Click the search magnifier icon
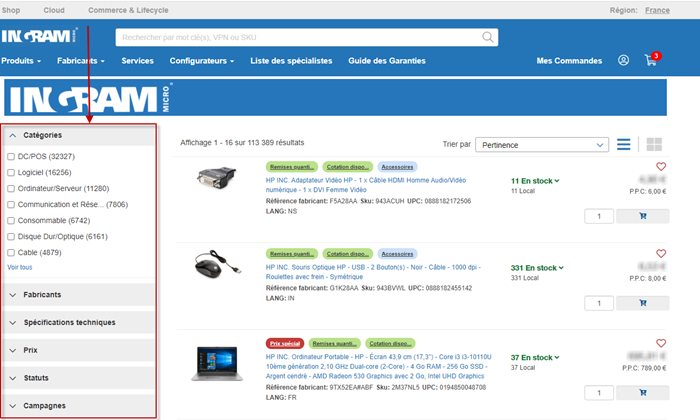700x420 pixels. pos(488,37)
